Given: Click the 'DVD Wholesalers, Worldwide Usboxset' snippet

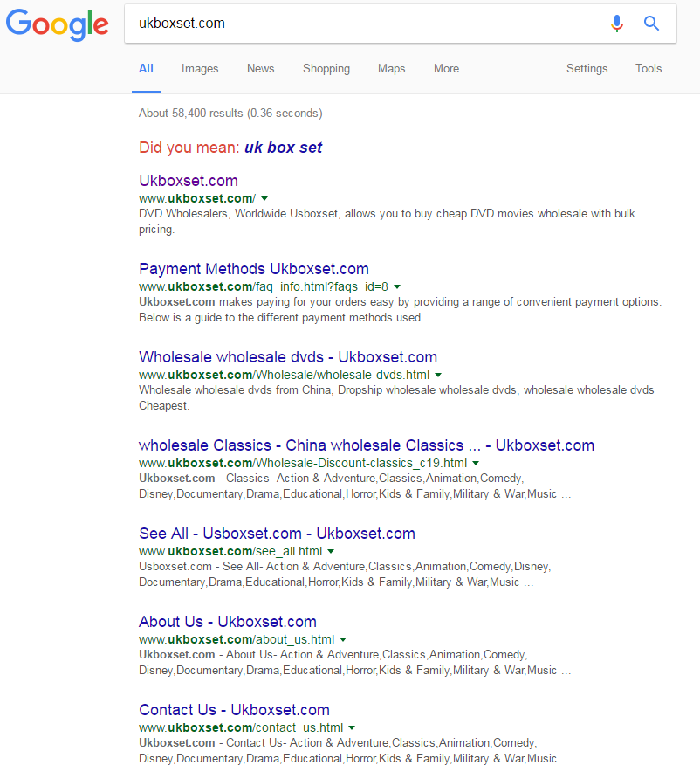Looking at the screenshot, I should [387, 222].
